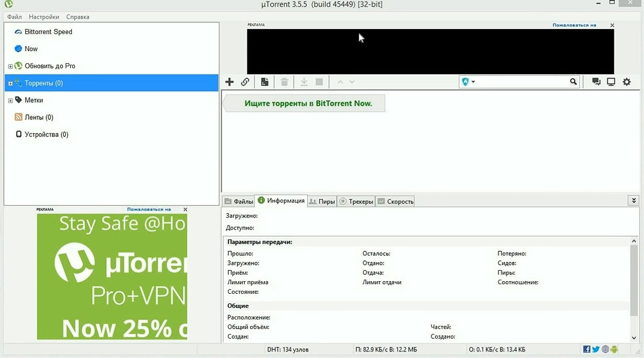Click the Move Down Queue arrow
The height and width of the screenshot is (358, 644).
pyautogui.click(x=352, y=82)
